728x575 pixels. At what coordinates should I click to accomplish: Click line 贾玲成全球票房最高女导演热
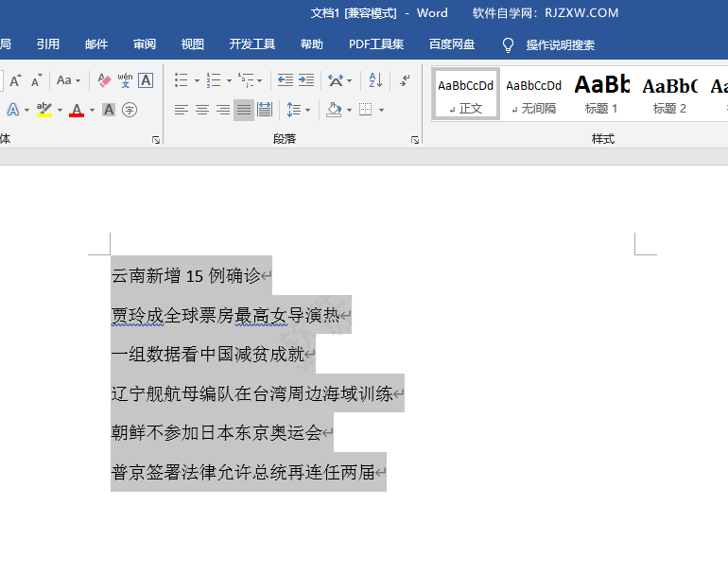click(226, 315)
